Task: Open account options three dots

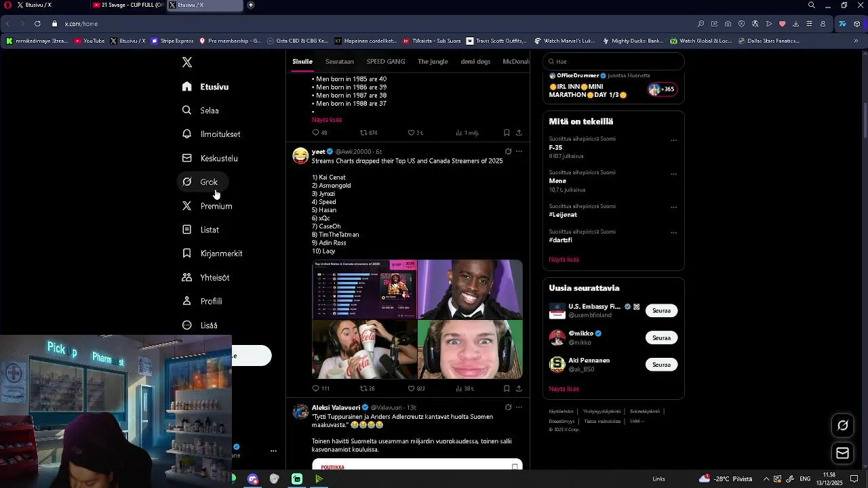Action: click(x=273, y=451)
